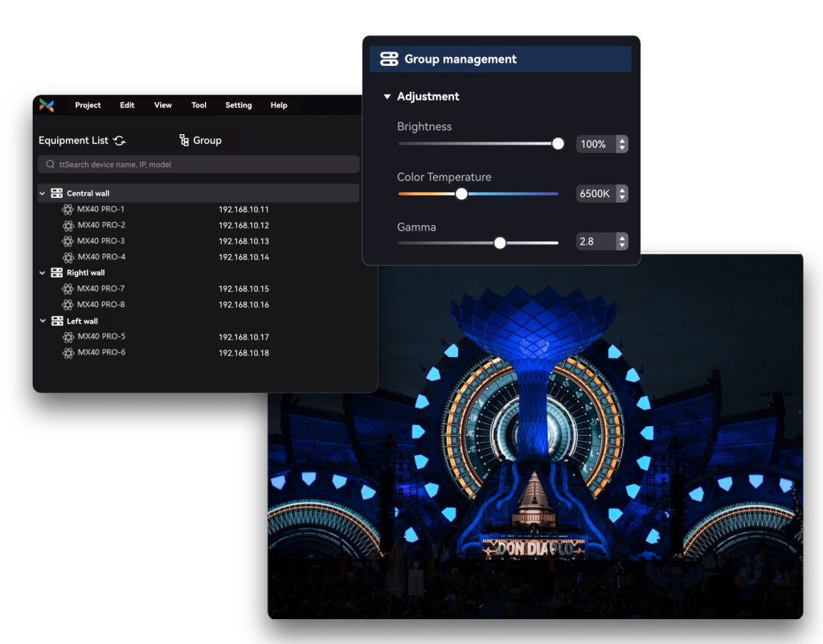
Task: Click the Brightness 100% value field
Action: pyautogui.click(x=596, y=144)
